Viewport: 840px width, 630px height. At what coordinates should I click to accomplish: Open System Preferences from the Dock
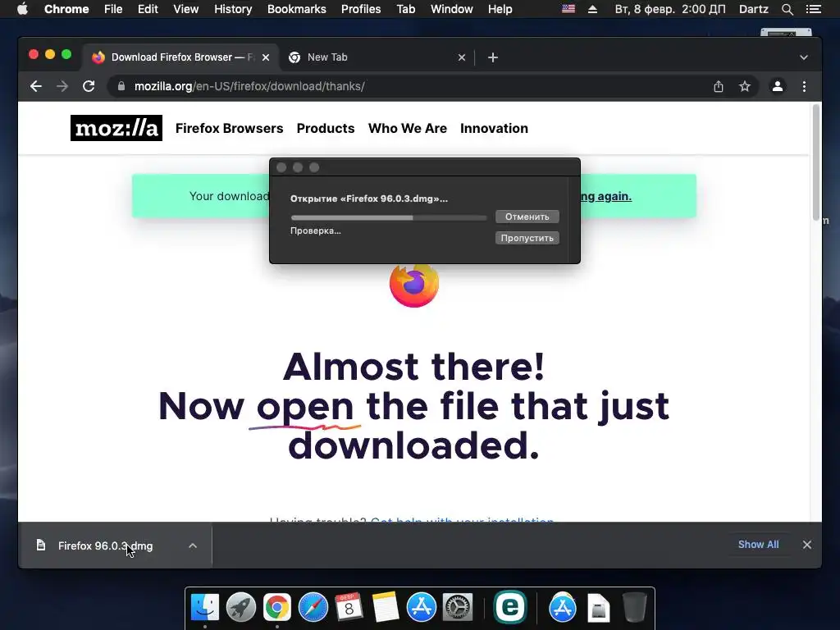(x=457, y=608)
